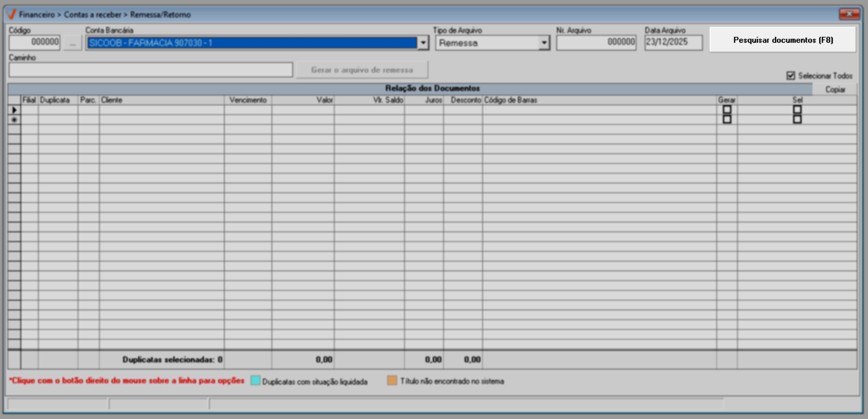
Task: Toggle the Selecionar Todos checkbox
Action: [x=791, y=75]
